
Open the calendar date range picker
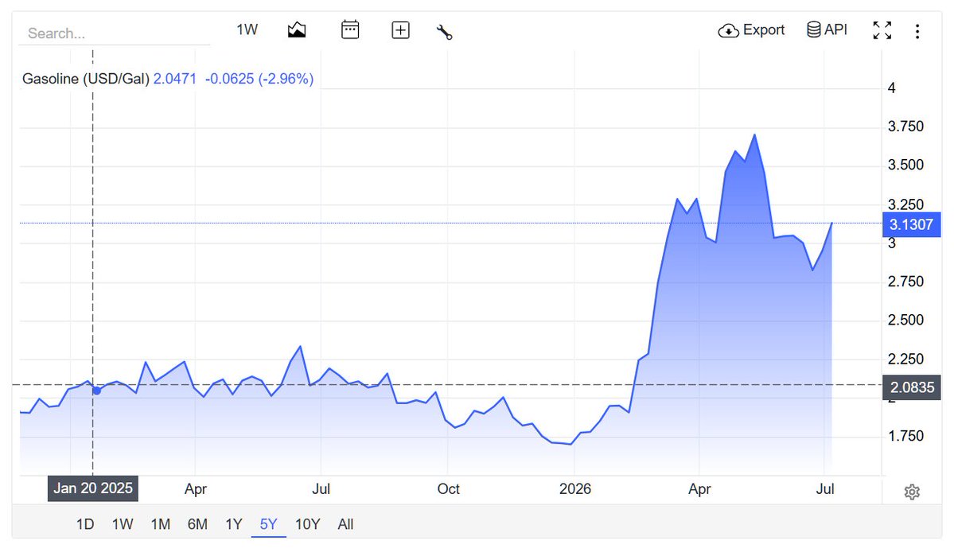point(350,29)
